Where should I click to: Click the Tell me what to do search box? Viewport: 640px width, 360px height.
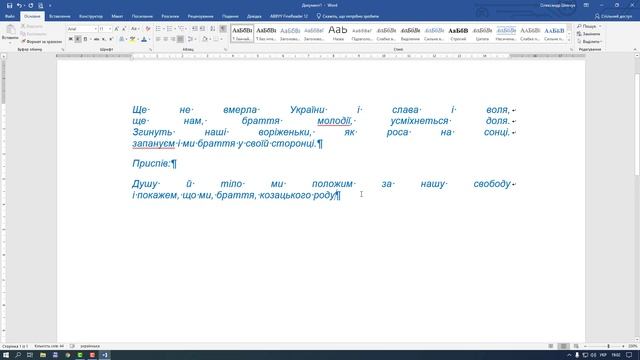pyautogui.click(x=348, y=16)
